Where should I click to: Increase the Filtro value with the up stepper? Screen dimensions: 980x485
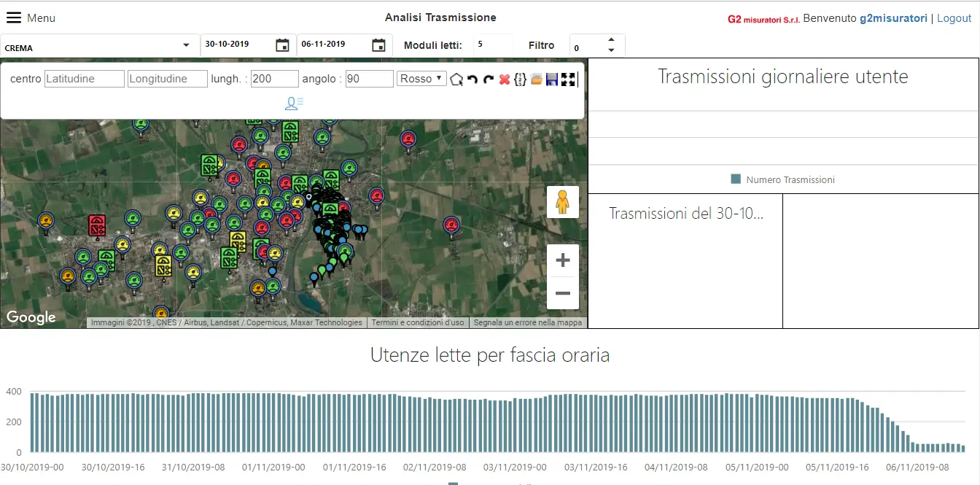point(612,39)
